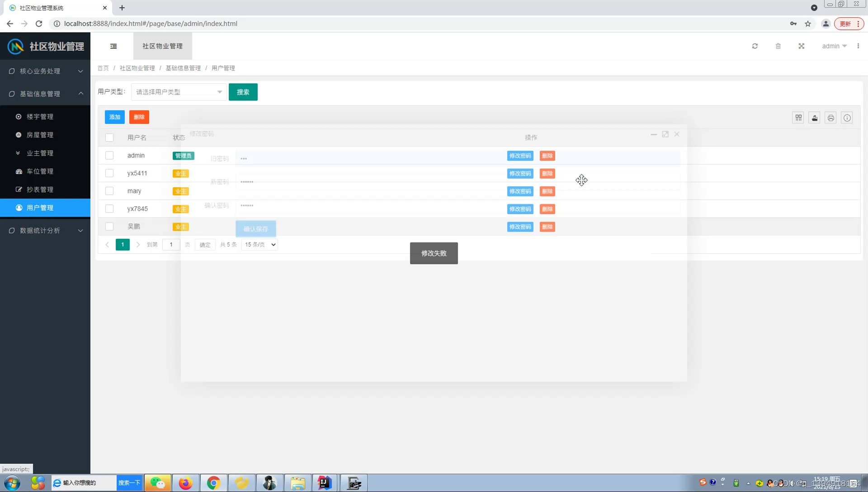Image resolution: width=868 pixels, height=492 pixels.
Task: Click the export icon above table
Action: point(815,118)
